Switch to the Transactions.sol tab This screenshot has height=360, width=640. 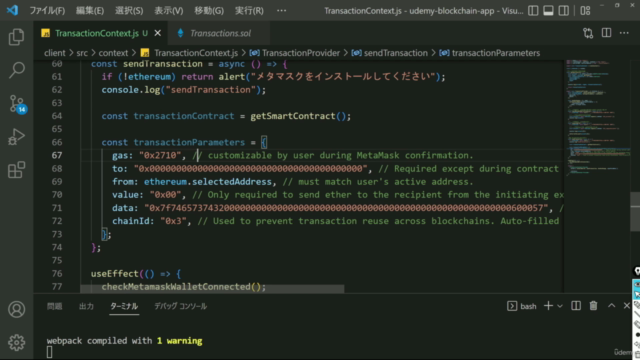220,33
